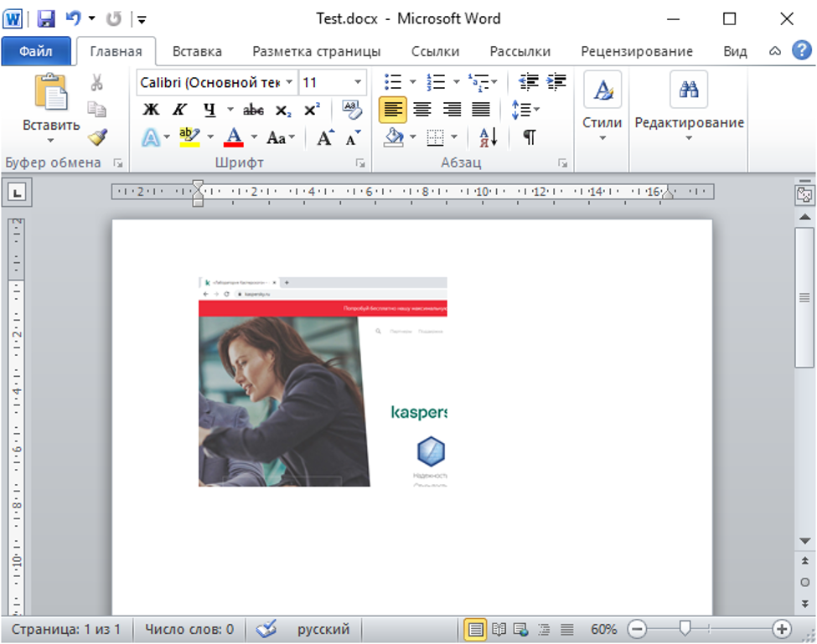Open the font name dropdown Calibri

[289, 82]
